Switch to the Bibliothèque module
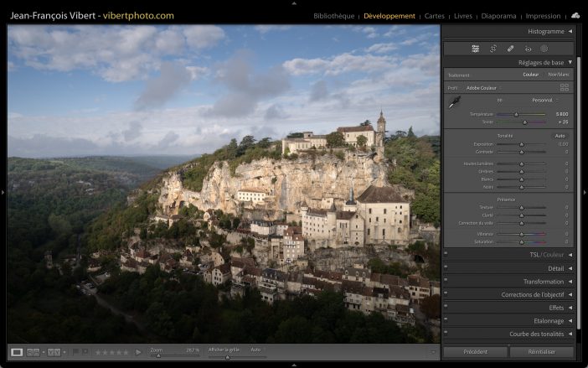The image size is (588, 368). pos(333,16)
